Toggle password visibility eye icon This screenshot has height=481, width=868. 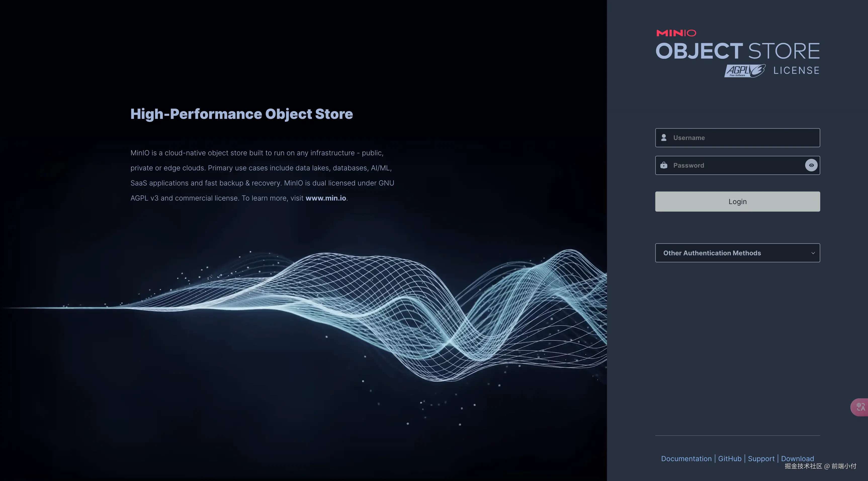811,165
